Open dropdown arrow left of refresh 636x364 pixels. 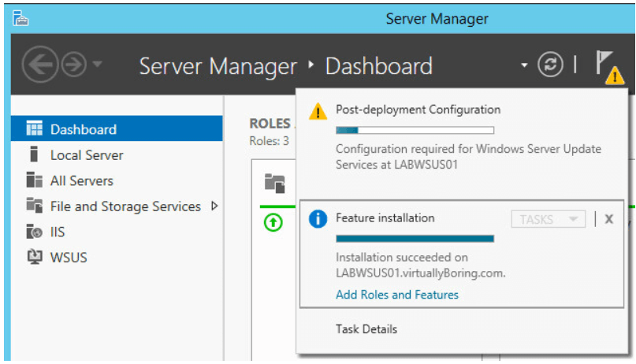(x=524, y=65)
